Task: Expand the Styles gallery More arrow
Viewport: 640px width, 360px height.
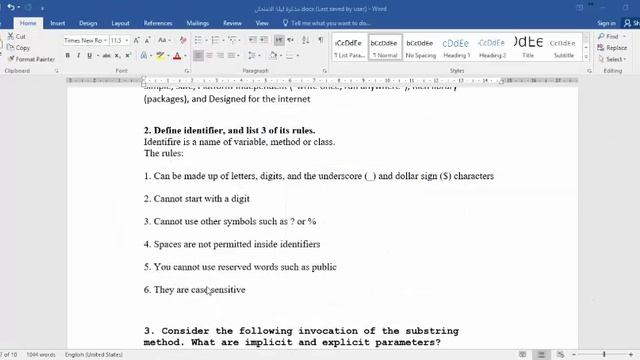Action: [x=586, y=57]
